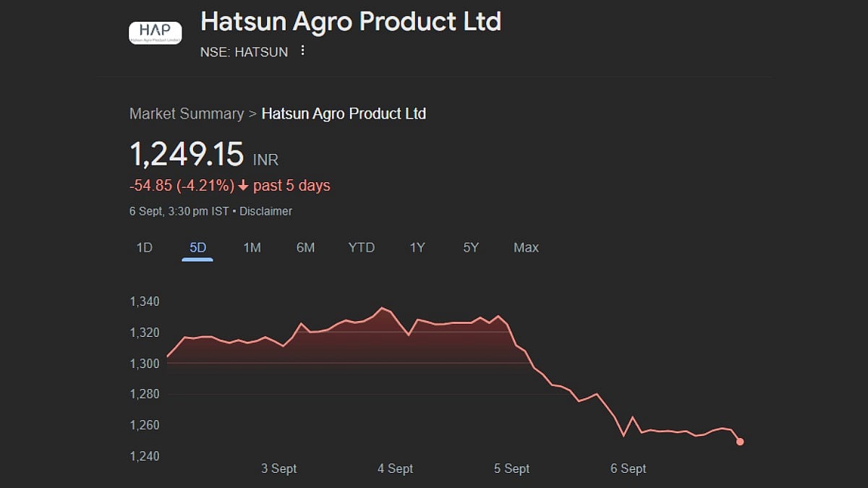Click the Market Summary breadcrumb
The image size is (868, 488).
(x=187, y=114)
